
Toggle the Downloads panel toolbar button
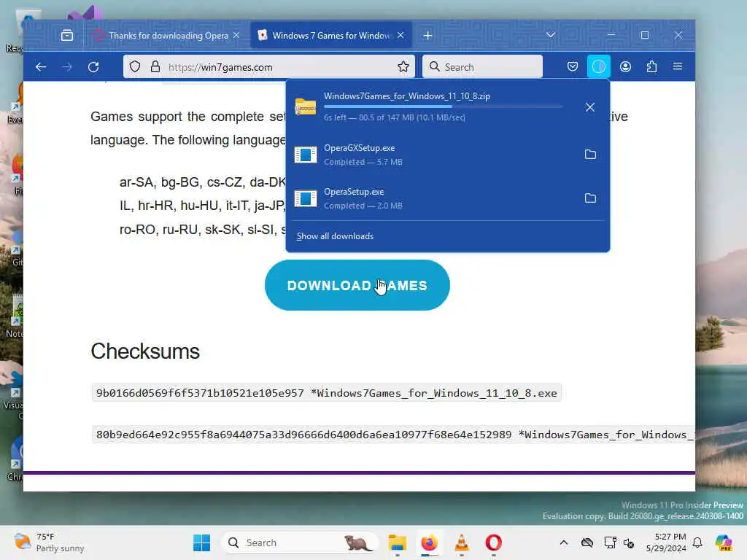coord(599,66)
